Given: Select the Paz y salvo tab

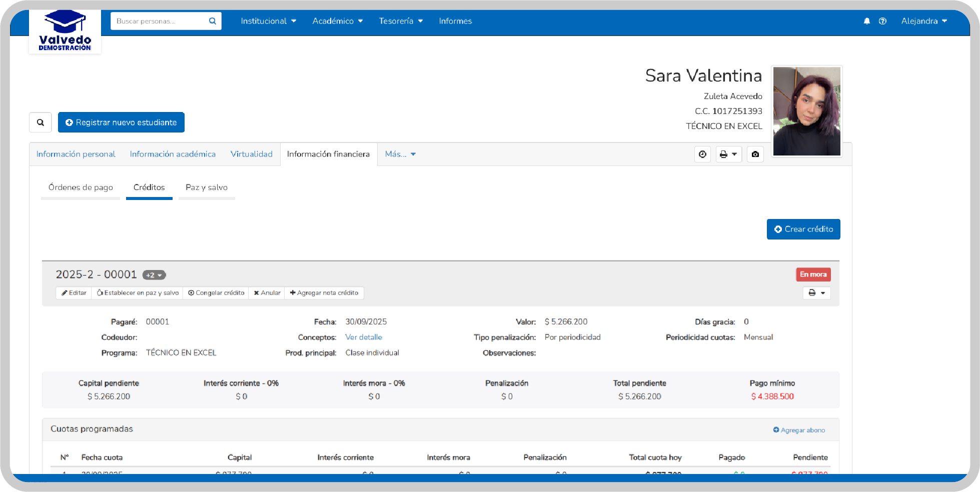Looking at the screenshot, I should pos(206,187).
